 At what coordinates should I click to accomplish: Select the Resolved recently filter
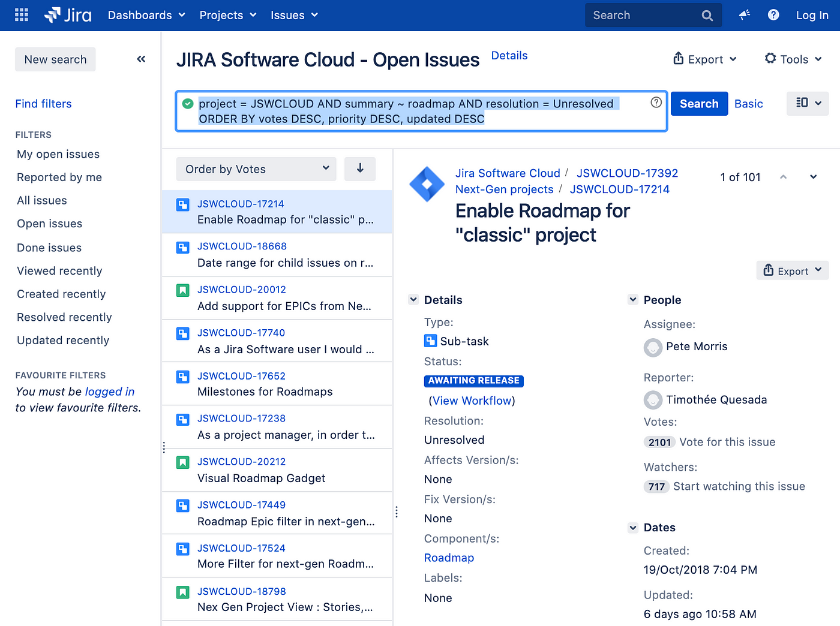click(x=64, y=317)
